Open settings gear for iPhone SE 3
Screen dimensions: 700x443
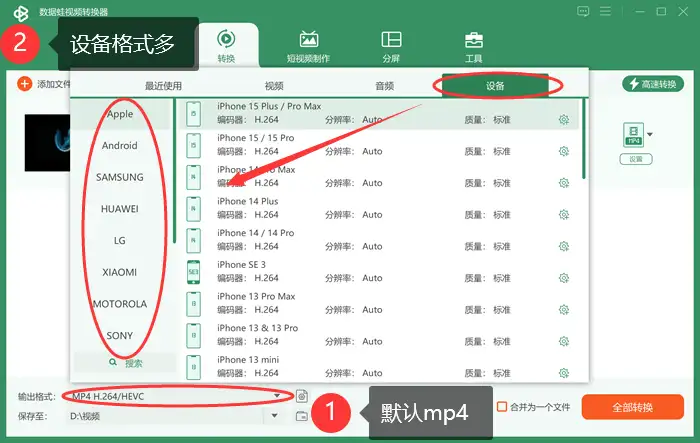tap(564, 278)
